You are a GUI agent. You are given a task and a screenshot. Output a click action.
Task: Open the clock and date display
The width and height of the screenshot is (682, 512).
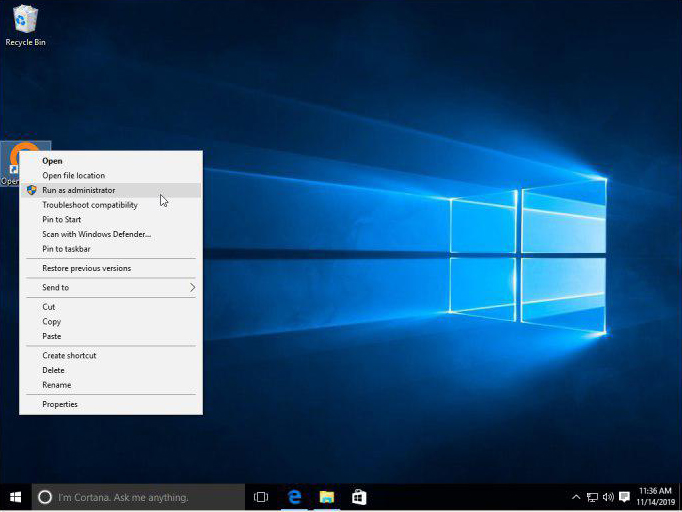pyautogui.click(x=654, y=497)
